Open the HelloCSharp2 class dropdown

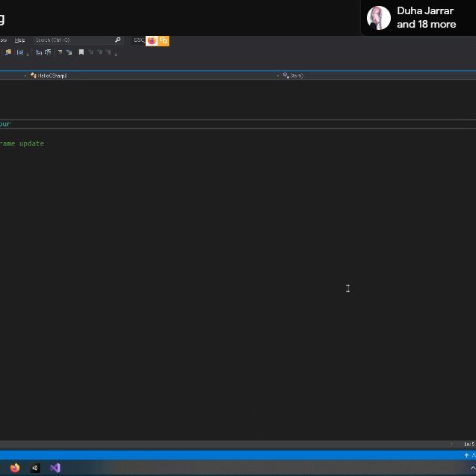tap(49, 75)
